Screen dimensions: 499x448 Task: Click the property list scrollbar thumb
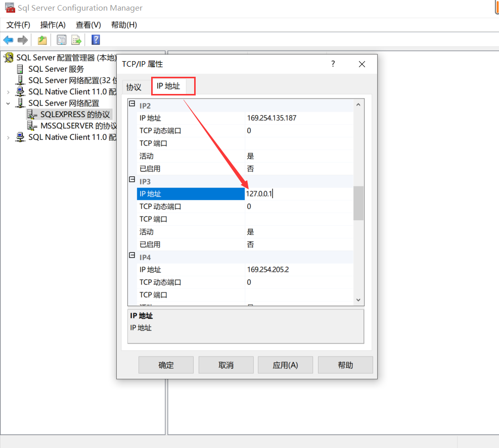[x=358, y=203]
